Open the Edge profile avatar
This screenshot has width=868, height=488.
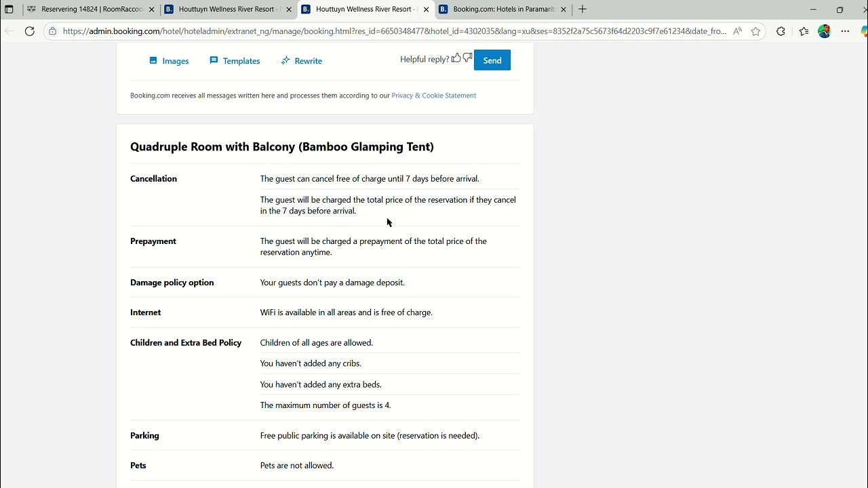click(825, 31)
